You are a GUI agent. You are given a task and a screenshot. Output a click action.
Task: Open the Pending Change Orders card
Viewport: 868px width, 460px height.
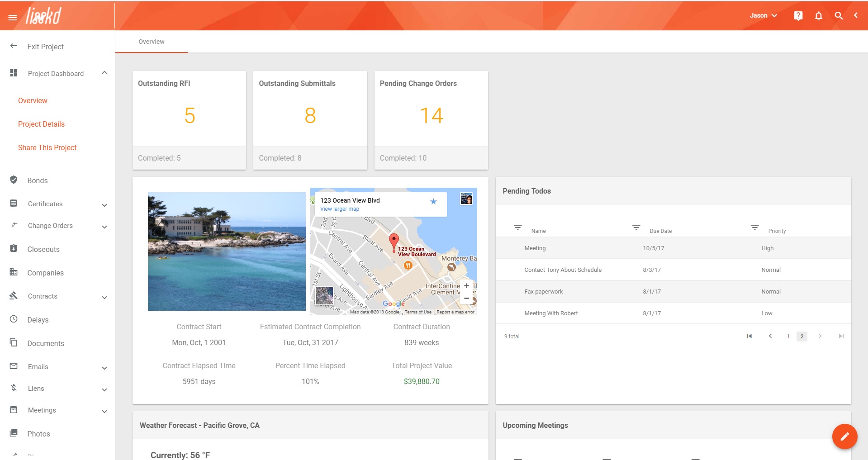[431, 120]
